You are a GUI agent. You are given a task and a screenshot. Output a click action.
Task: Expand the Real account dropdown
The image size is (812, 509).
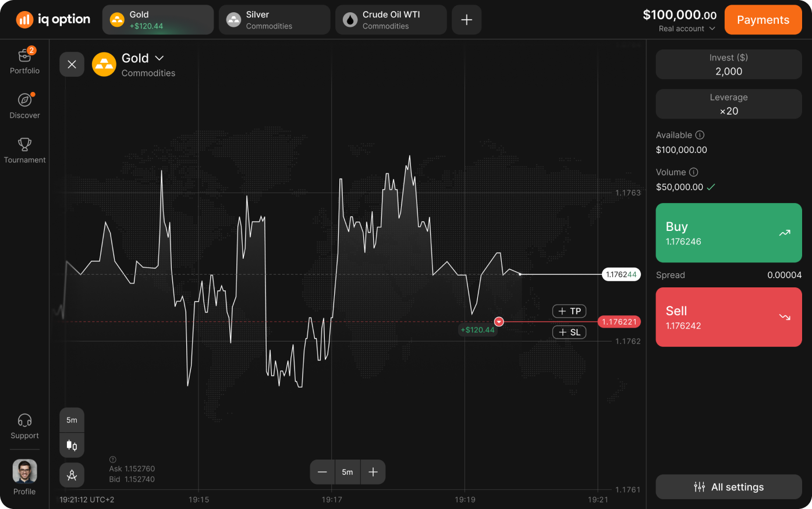coord(687,29)
